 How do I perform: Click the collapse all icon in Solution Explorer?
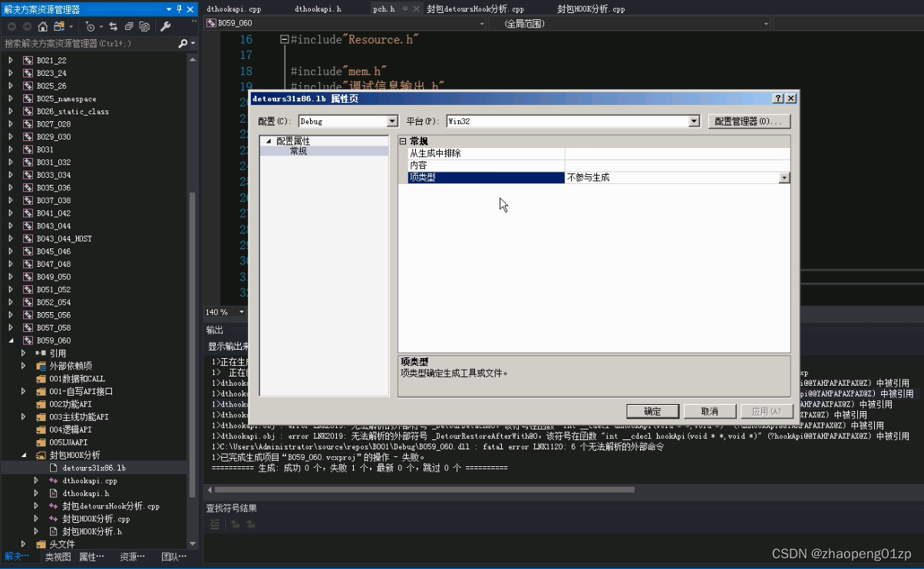(128, 27)
